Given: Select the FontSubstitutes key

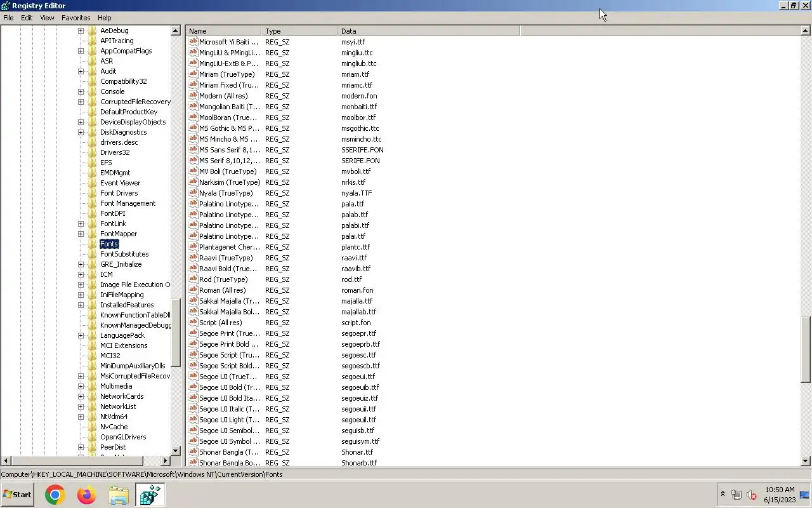Looking at the screenshot, I should coord(124,254).
